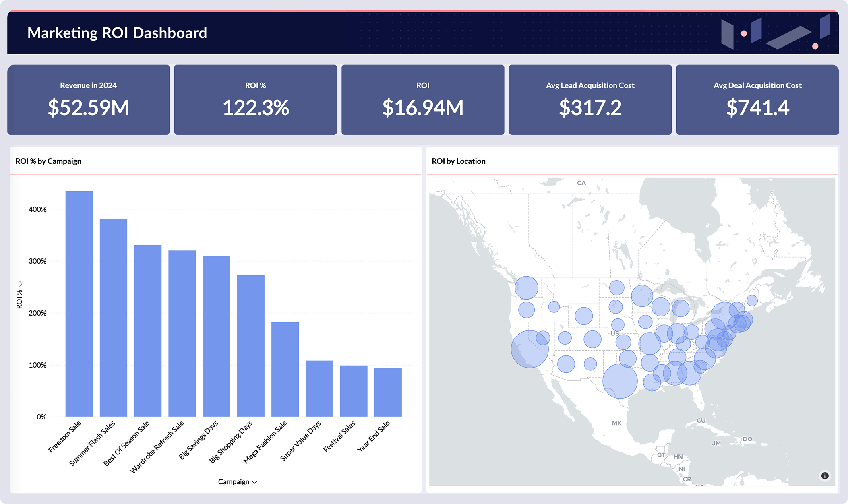Image resolution: width=848 pixels, height=504 pixels.
Task: Open the Campaign field dropdown below the bar chart
Action: coord(237,481)
